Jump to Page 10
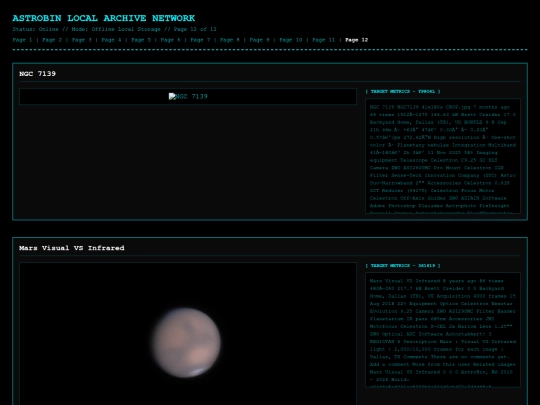This screenshot has width=540, height=405. tap(291, 40)
